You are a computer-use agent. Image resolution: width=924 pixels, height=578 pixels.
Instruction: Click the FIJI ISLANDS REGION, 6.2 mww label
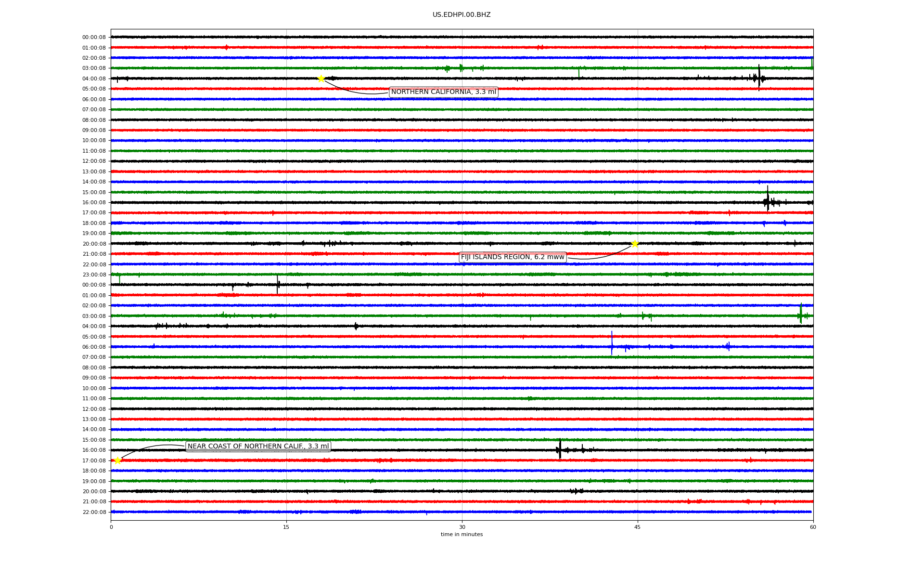[512, 257]
